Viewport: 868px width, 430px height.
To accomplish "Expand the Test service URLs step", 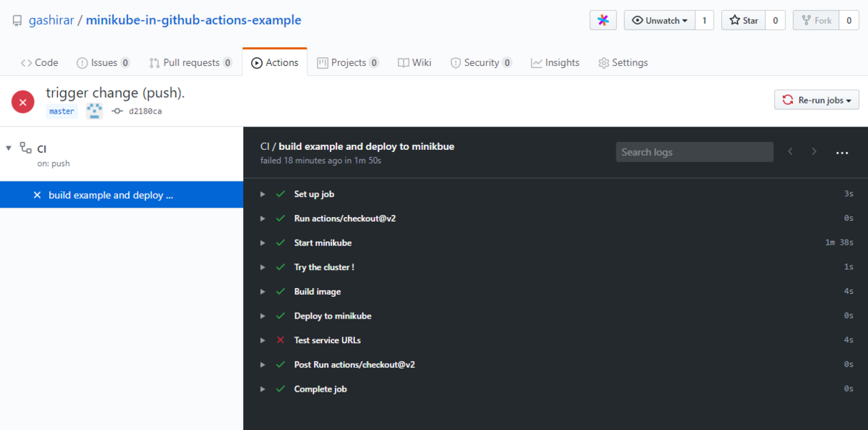I will click(263, 340).
